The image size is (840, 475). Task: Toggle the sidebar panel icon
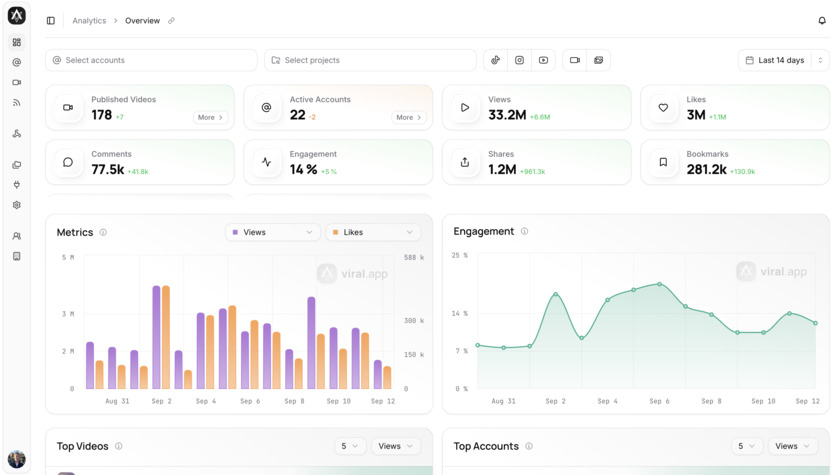pyautogui.click(x=51, y=20)
